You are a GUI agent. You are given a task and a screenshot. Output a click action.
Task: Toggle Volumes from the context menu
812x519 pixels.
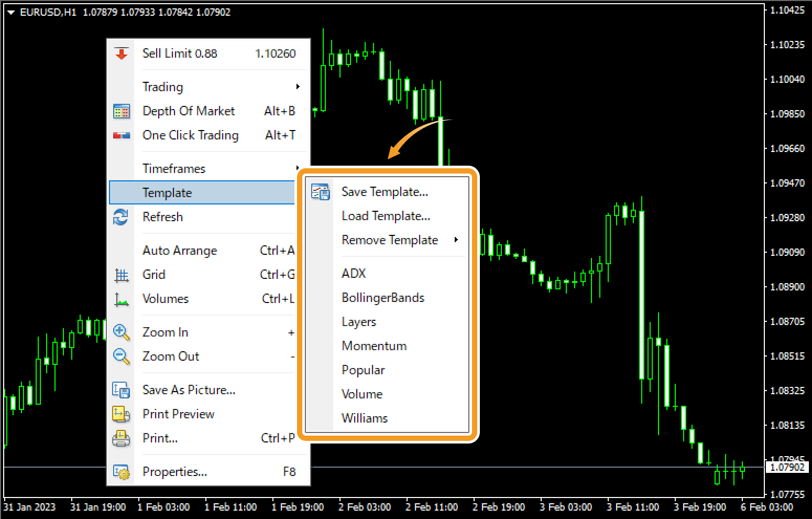click(x=203, y=299)
